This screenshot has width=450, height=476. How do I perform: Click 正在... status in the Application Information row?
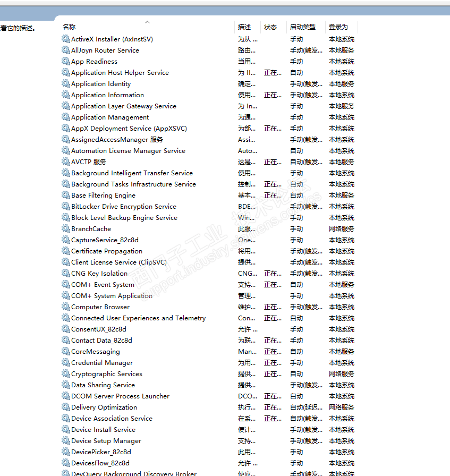[x=273, y=95]
